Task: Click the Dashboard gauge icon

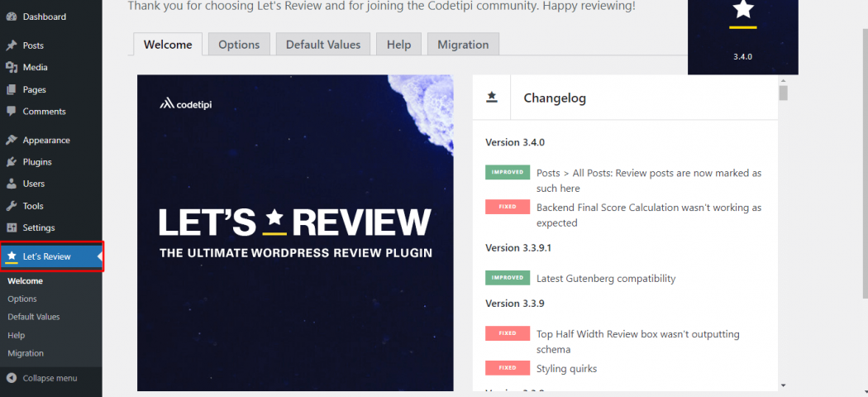Action: [11, 17]
